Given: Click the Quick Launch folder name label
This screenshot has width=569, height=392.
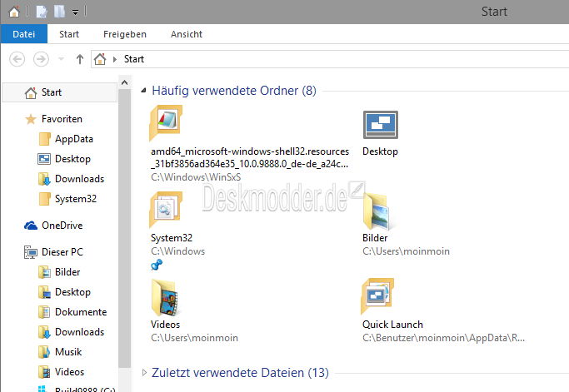Looking at the screenshot, I should click(x=392, y=325).
